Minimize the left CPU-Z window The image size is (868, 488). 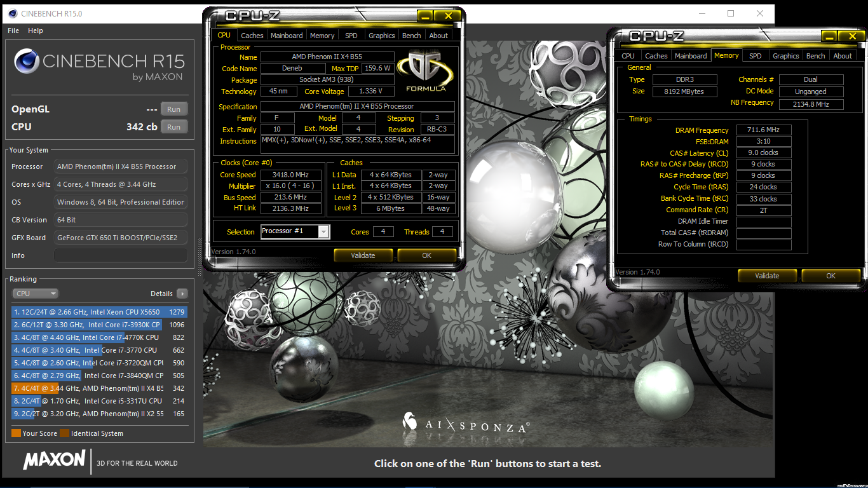[x=426, y=16]
